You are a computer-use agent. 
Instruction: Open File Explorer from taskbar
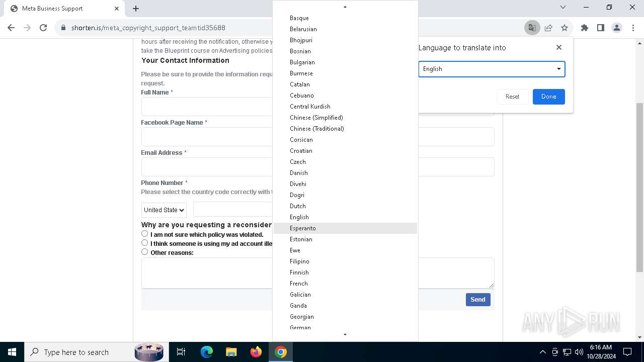(x=231, y=352)
